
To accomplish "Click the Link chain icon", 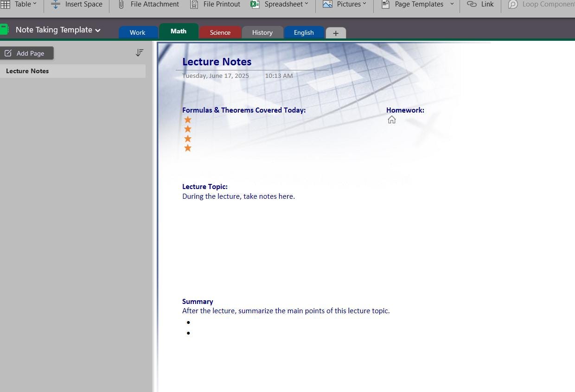I will (x=472, y=4).
